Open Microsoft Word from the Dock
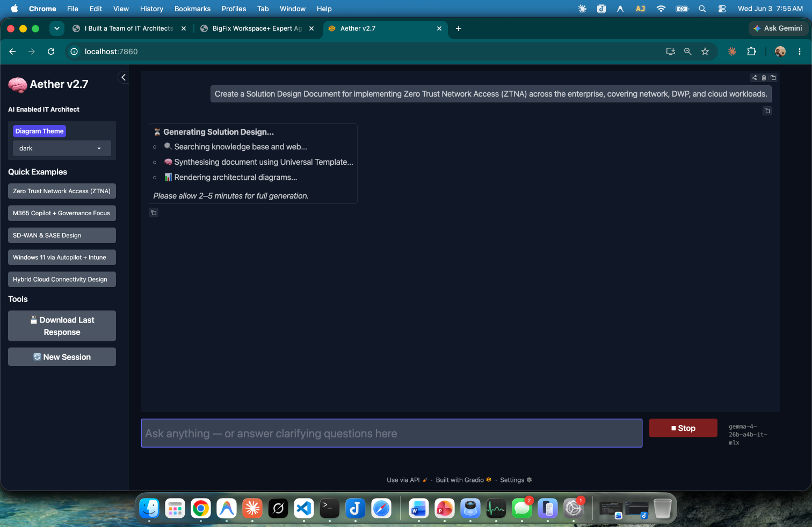 [419, 508]
